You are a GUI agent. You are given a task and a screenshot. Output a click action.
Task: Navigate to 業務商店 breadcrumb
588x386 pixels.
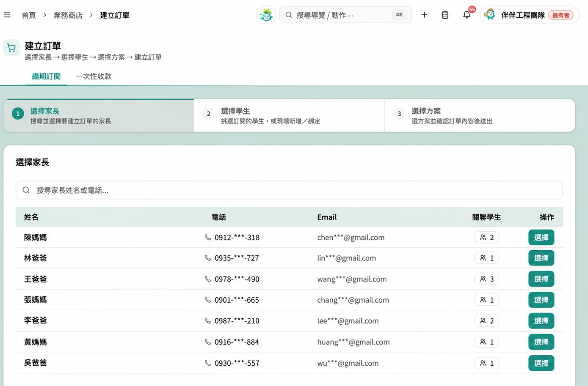(x=68, y=15)
